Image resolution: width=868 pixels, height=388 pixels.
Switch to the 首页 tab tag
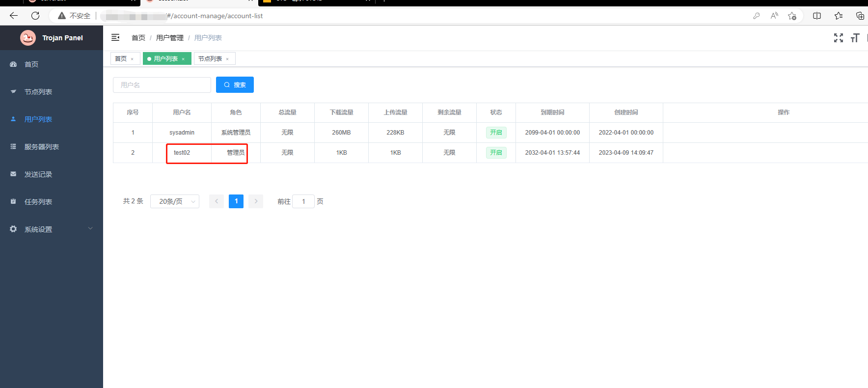tap(121, 58)
